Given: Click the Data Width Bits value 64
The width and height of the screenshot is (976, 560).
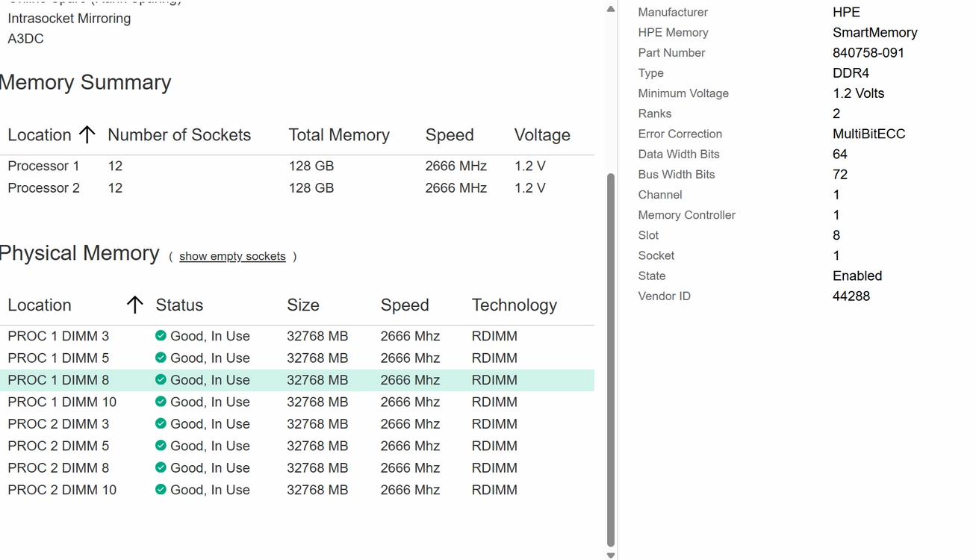Looking at the screenshot, I should pyautogui.click(x=840, y=154).
